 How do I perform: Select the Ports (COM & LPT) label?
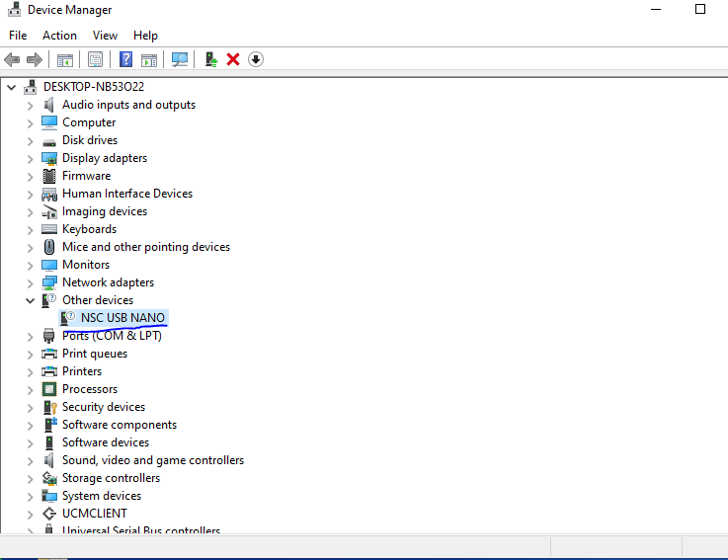112,336
